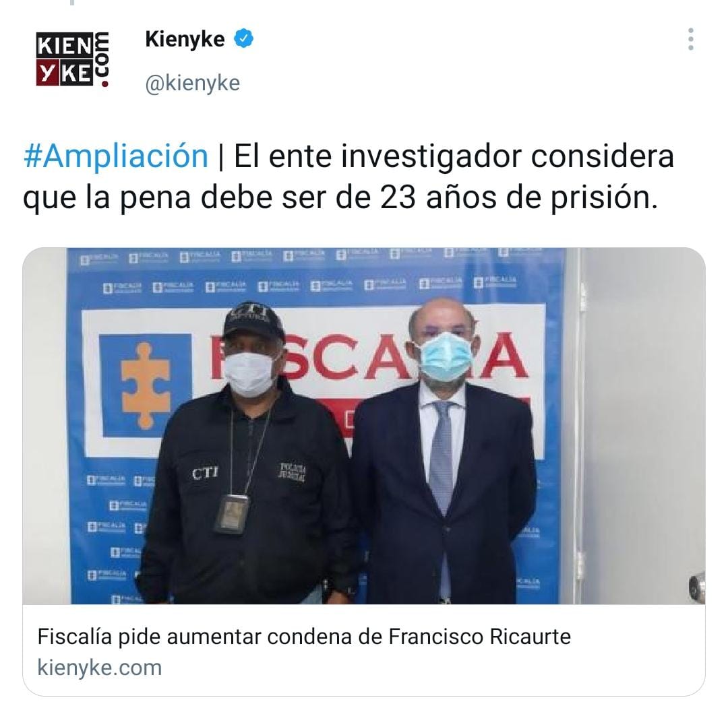Viewport: 728px width, 704px height.
Task: Click the tweet text about 23 años de prisión
Action: pos(348,177)
